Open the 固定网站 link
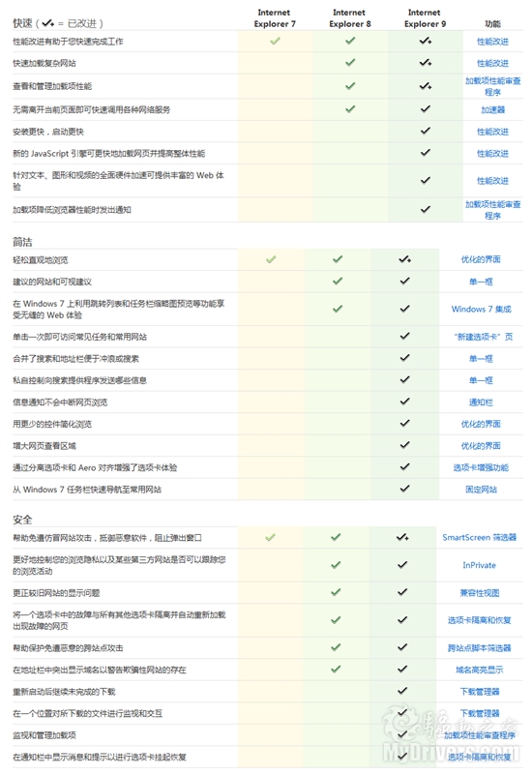 481,490
